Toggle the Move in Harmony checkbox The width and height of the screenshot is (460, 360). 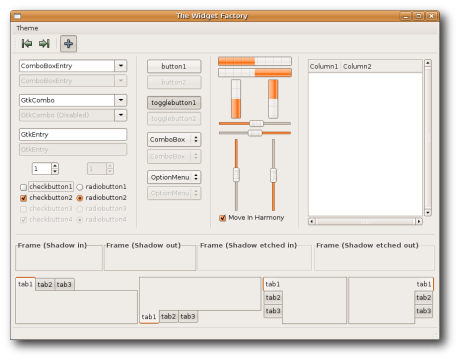(222, 218)
